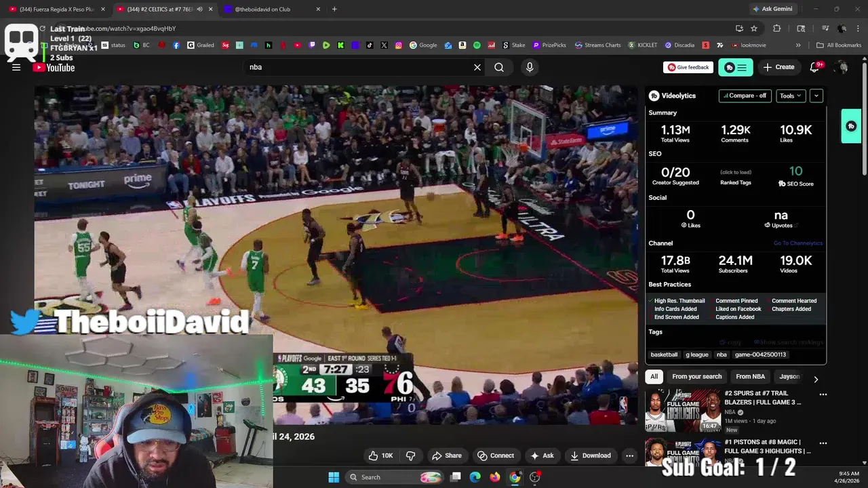The image size is (868, 488).
Task: Open Task View on the taskbar
Action: 456,477
